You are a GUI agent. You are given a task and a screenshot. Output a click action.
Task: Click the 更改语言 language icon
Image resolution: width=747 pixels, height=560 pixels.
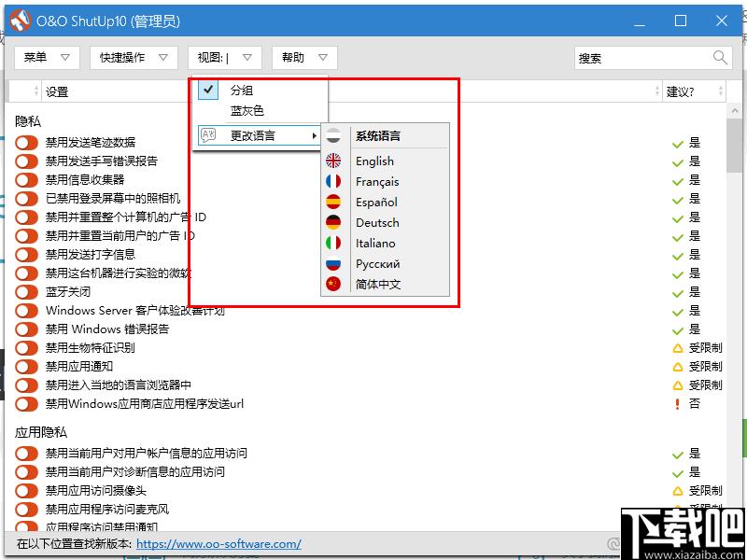pyautogui.click(x=208, y=135)
